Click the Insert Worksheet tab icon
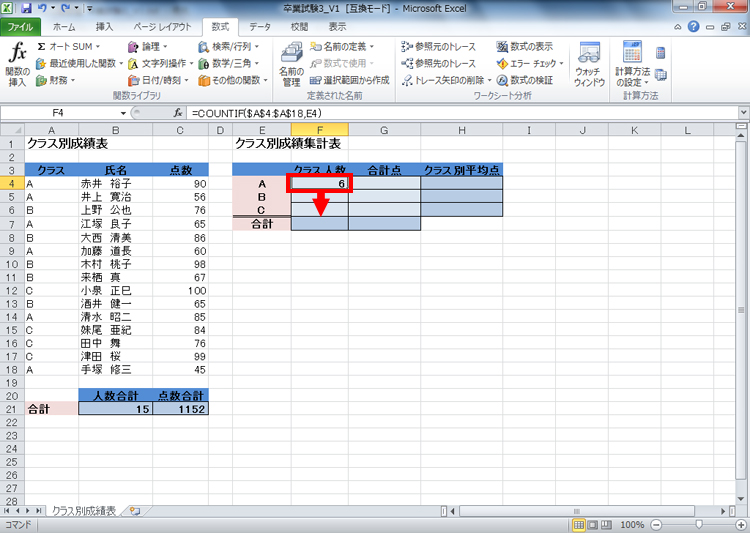The height and width of the screenshot is (533, 750). (135, 511)
